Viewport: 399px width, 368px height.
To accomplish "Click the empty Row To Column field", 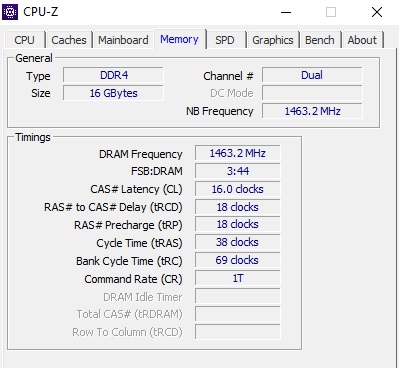I will 237,332.
